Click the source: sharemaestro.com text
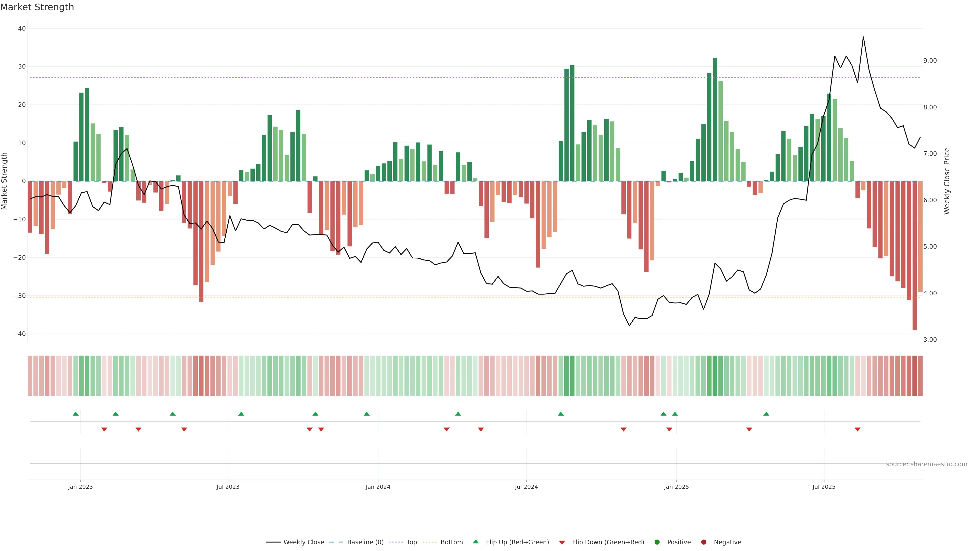Screen dimensions: 980x551 926,464
